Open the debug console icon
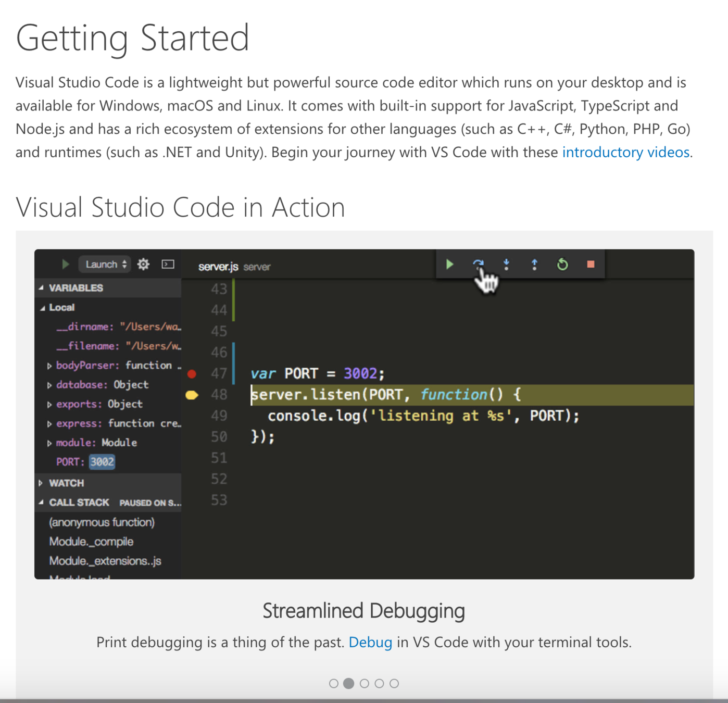Viewport: 728px width, 703px height. coord(168,265)
